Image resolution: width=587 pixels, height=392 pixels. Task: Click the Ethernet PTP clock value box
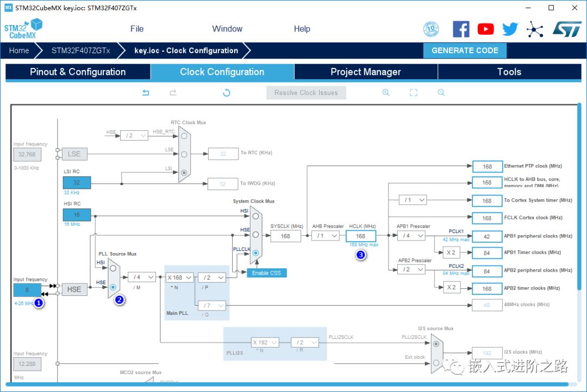(x=488, y=167)
